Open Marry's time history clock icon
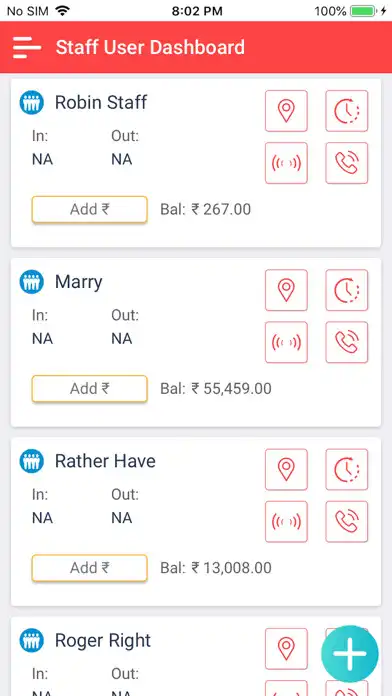The height and width of the screenshot is (696, 392). 347,290
